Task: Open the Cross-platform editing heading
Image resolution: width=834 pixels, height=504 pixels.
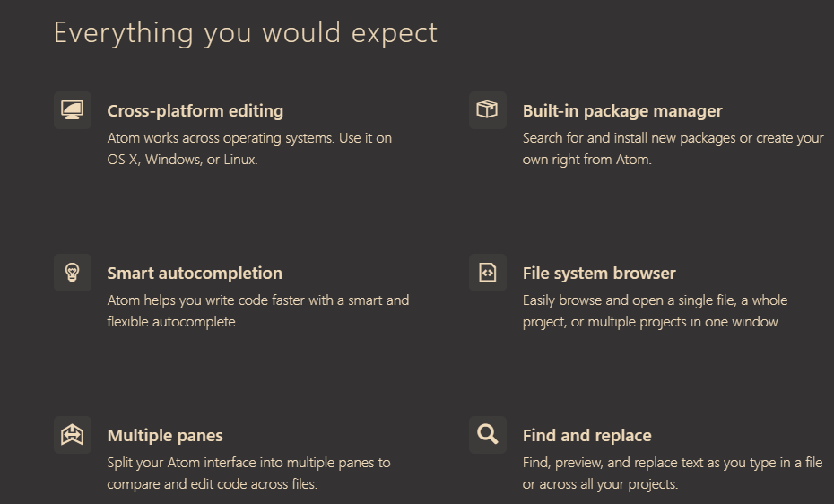Action: pos(195,111)
